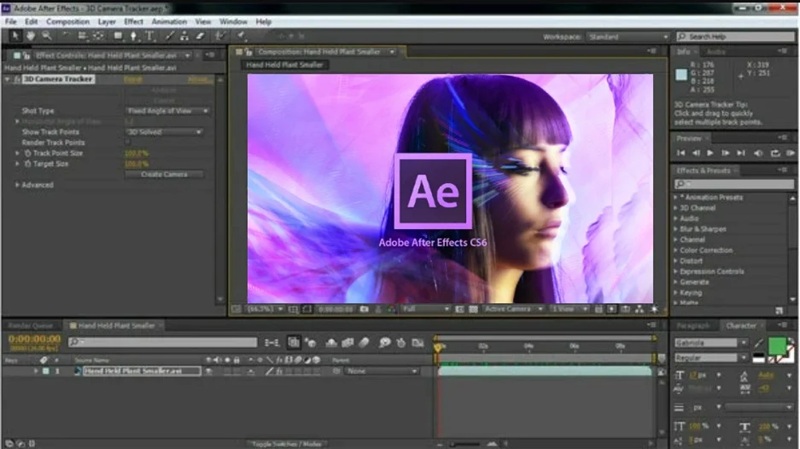800x449 pixels.
Task: Click RAM Preview button in Preview panel
Action: pos(790,153)
